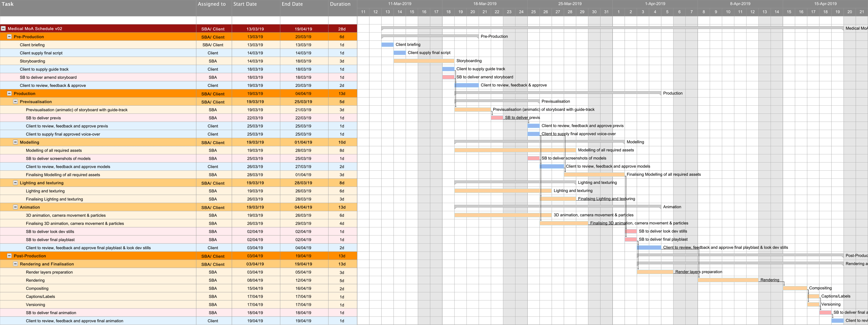The image size is (868, 325).
Task: Collapse the Lighting and texturing subgroup
Action: coord(15,183)
